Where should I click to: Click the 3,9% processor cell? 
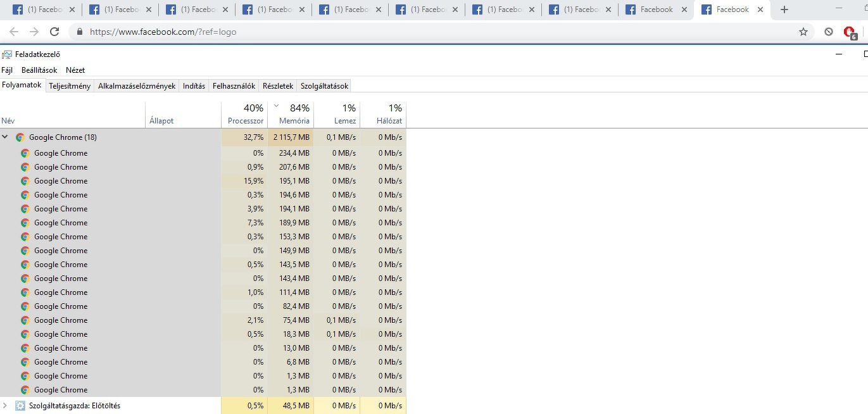[244, 209]
